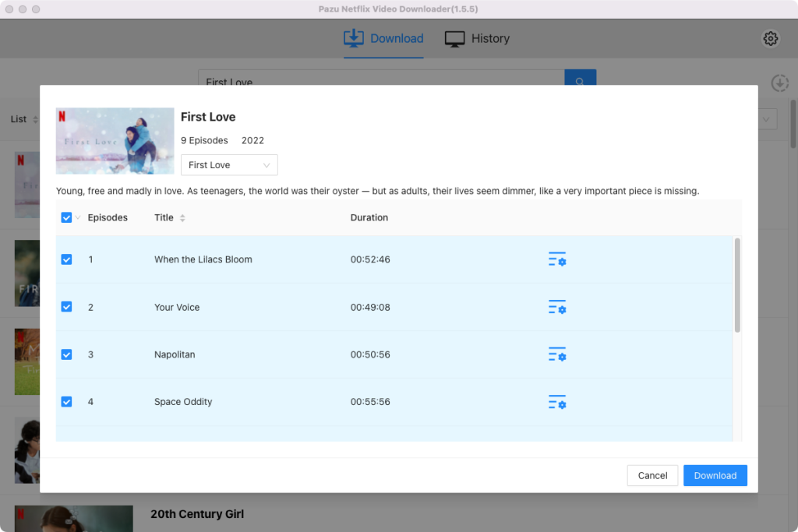Click the duration 00:55:56
The image size is (798, 532).
tap(370, 402)
